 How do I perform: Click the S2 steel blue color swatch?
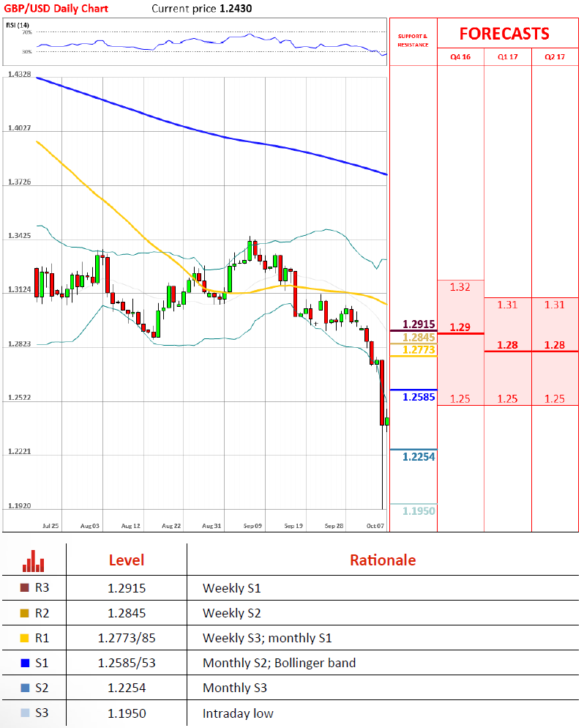point(25,688)
